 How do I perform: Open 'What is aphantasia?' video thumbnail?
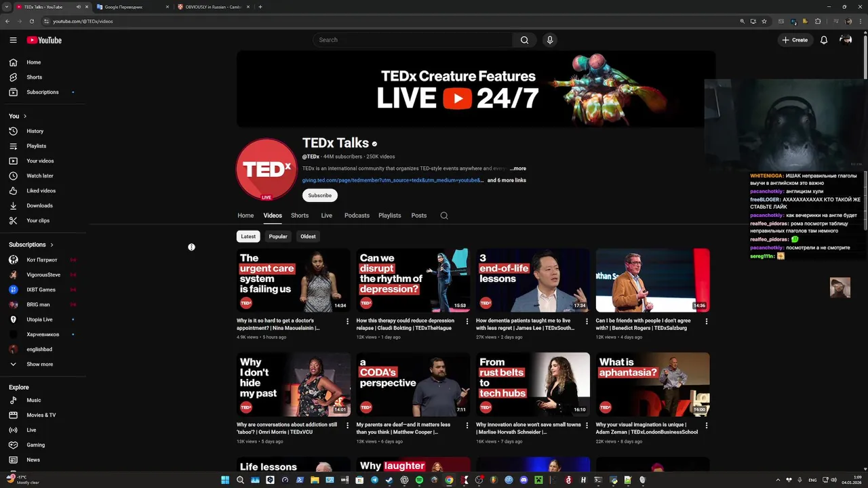tap(653, 385)
